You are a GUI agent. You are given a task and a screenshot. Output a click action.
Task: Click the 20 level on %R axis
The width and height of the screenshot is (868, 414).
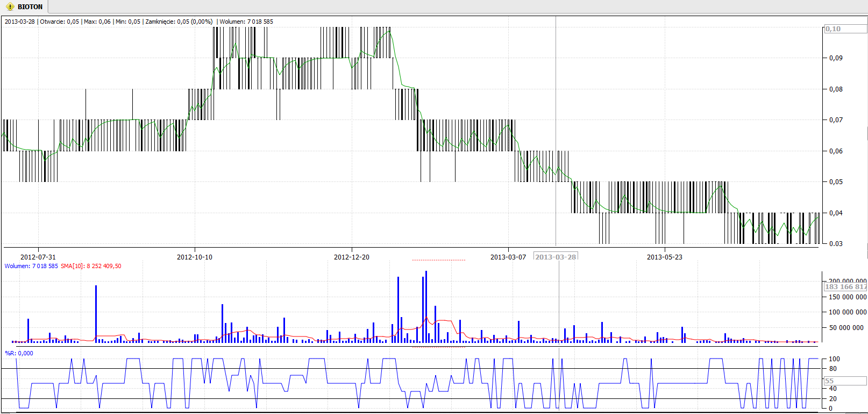click(x=833, y=399)
